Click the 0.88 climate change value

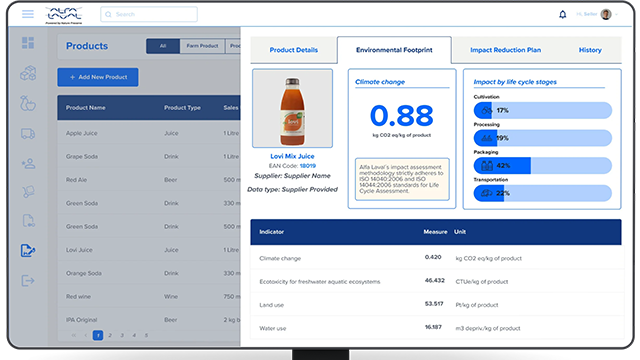point(402,116)
